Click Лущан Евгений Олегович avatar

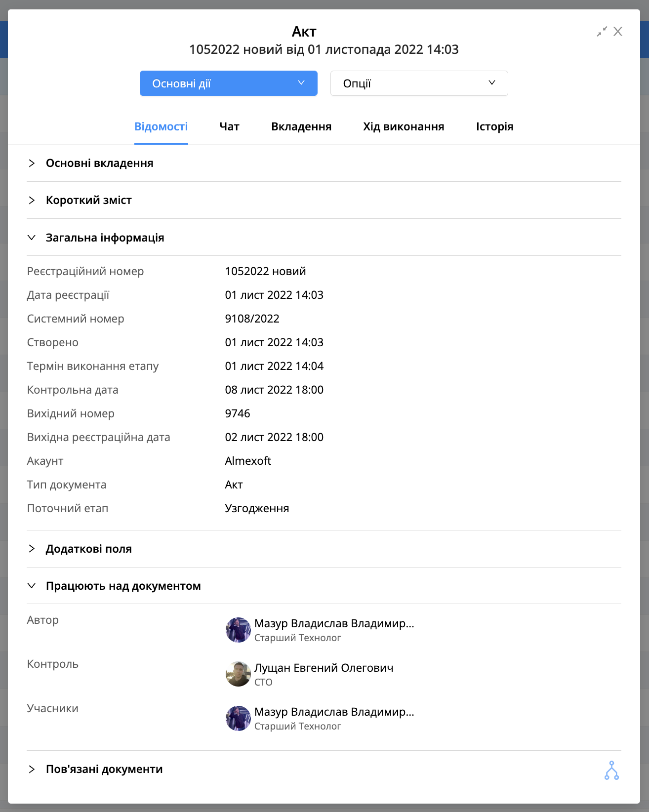(x=238, y=674)
